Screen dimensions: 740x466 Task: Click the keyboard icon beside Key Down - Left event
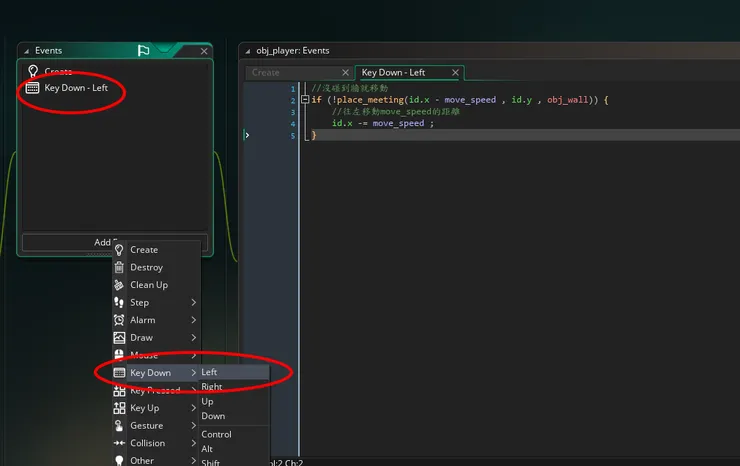click(32, 88)
